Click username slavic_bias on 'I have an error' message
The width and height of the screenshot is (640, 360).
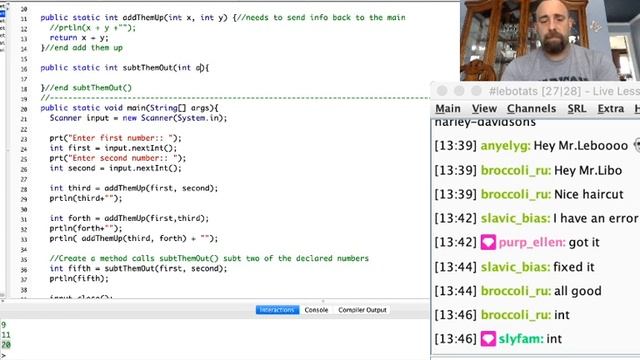(x=515, y=218)
